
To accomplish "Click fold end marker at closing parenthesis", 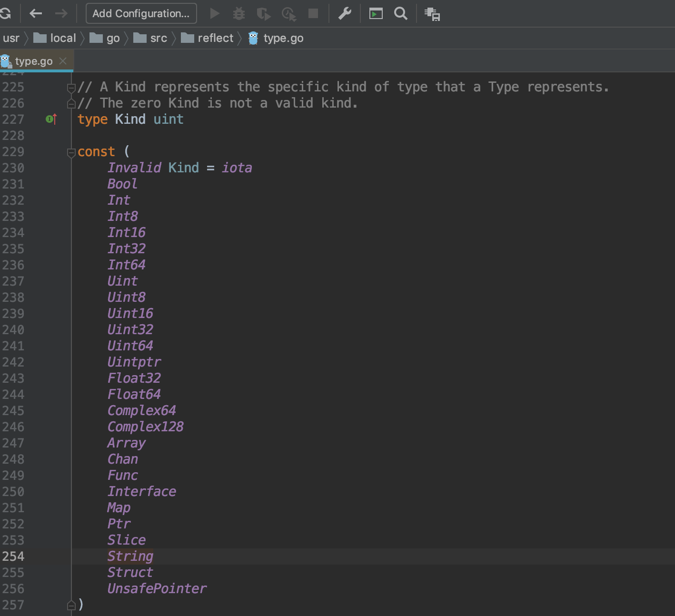I will pos(71,605).
